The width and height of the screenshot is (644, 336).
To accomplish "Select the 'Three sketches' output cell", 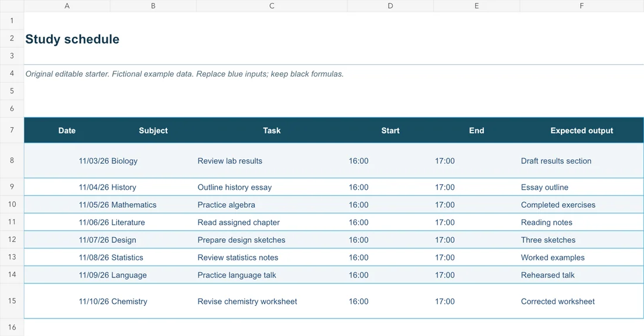I will tap(581, 240).
